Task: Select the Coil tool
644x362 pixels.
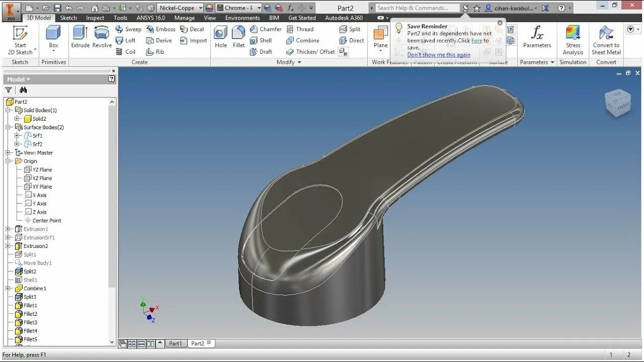Action: pyautogui.click(x=126, y=51)
